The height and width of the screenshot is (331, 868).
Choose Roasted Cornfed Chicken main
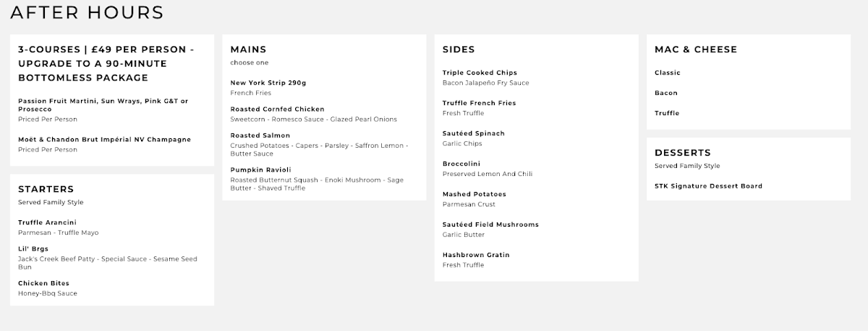pyautogui.click(x=277, y=109)
